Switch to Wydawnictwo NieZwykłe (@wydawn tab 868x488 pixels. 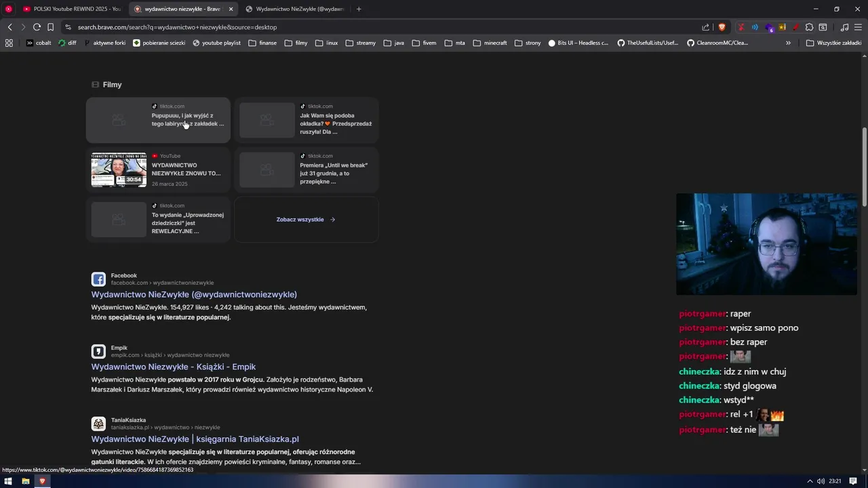294,9
